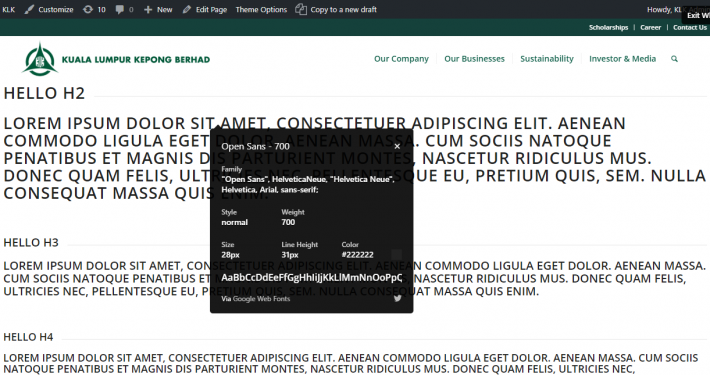Open the Sustainability menu
This screenshot has width=710, height=375.
point(547,59)
